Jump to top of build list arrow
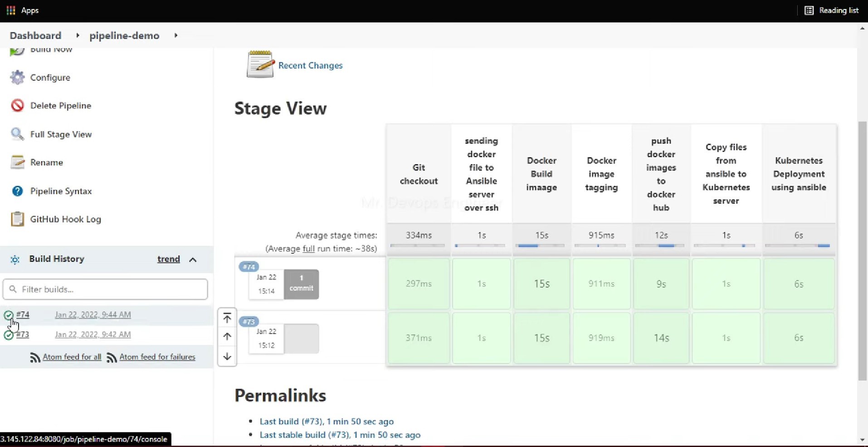Viewport: 868px width, 447px height. coord(227,318)
